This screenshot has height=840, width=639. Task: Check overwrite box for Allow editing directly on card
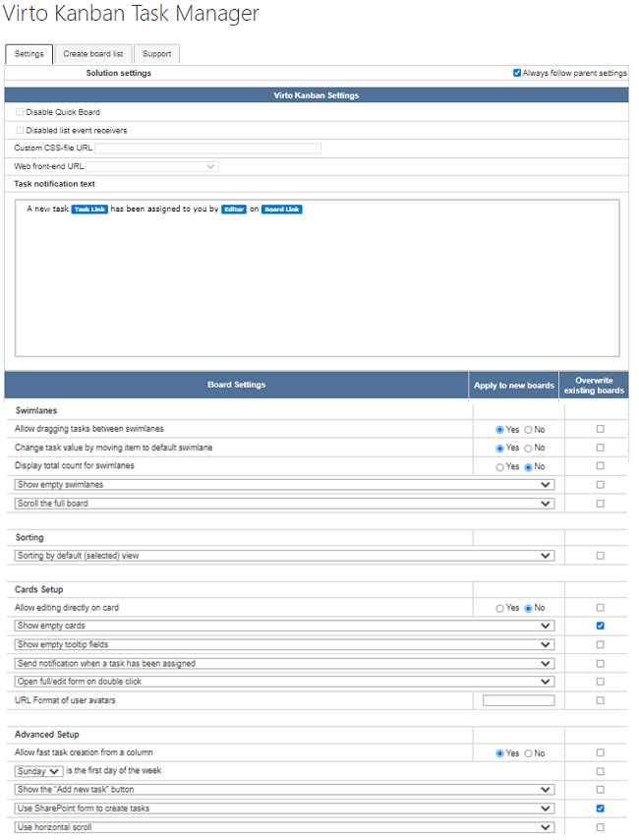pyautogui.click(x=601, y=608)
